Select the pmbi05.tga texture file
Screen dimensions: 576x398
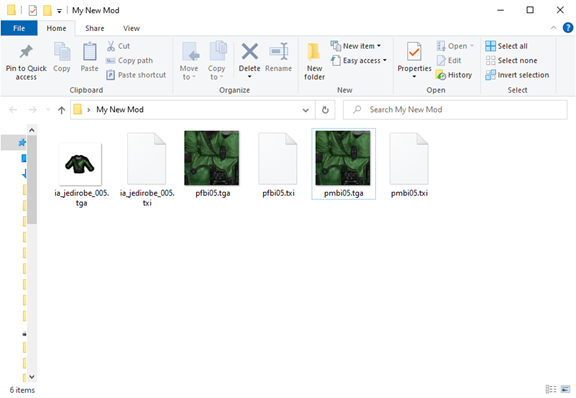click(343, 164)
